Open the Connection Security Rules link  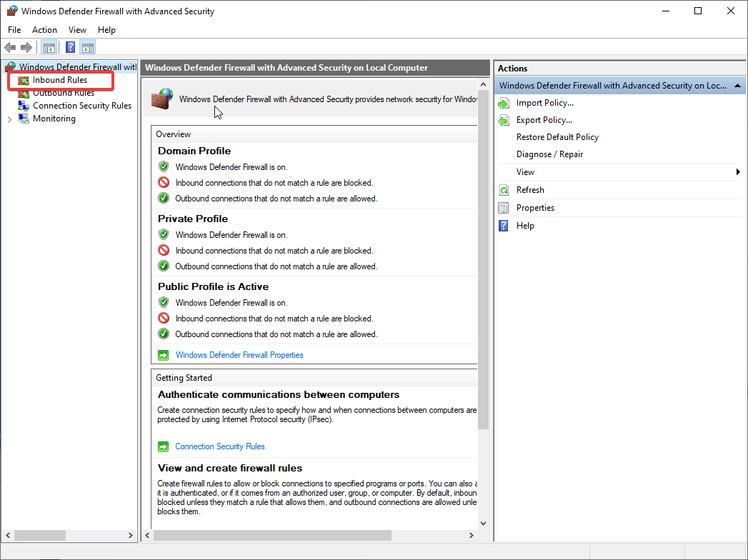pyautogui.click(x=220, y=446)
